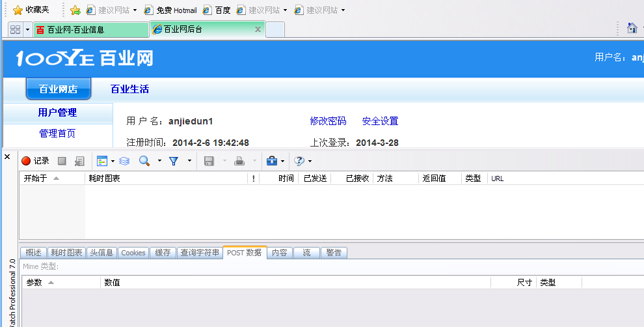
Task: Sort by the 开始于 column header
Action: [52, 178]
